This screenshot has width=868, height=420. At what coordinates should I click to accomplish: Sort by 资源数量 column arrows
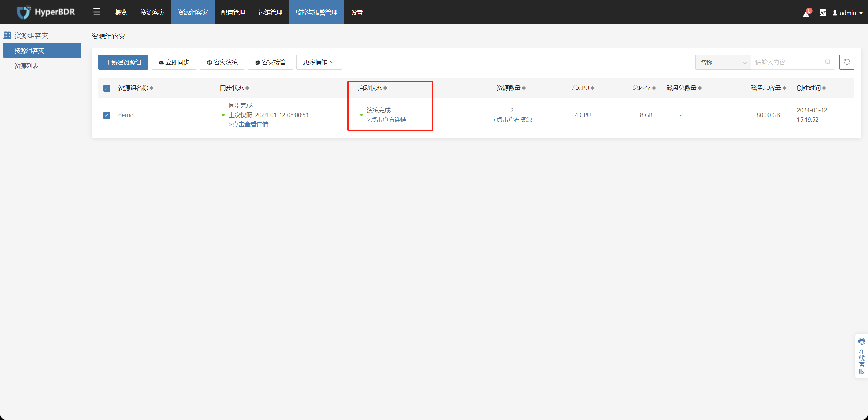524,88
